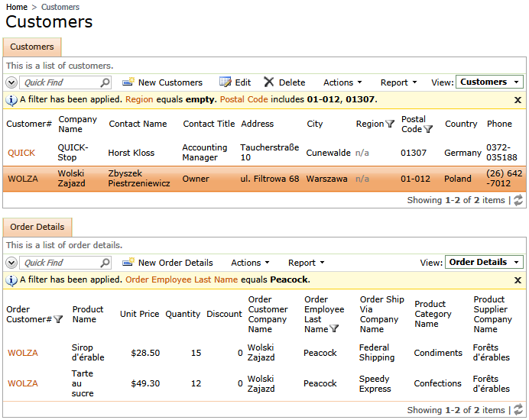This screenshot has height=420, width=529.
Task: Expand the Customers search options chevron
Action: click(x=11, y=82)
